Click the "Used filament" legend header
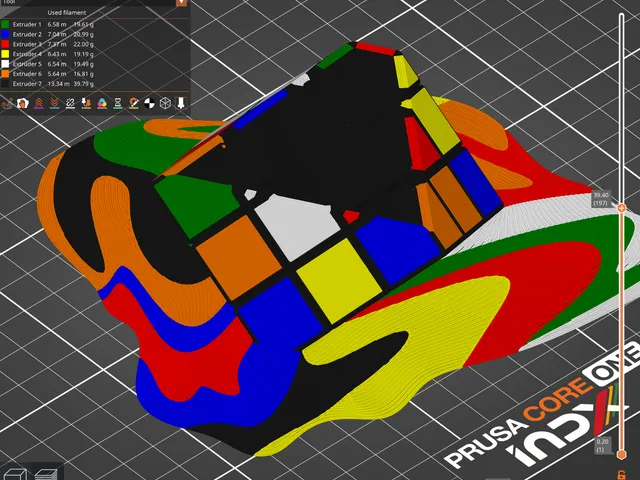Viewport: 640px width, 480px height. pos(67,13)
